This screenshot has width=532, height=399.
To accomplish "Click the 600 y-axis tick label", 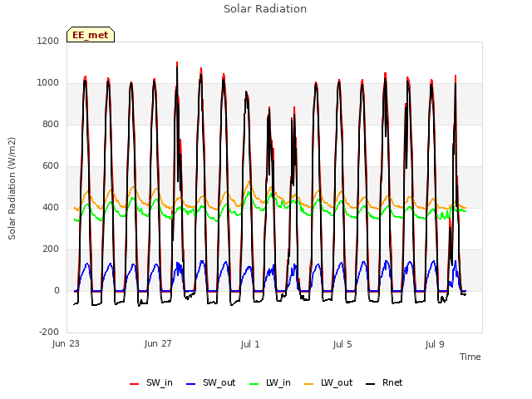I will (51, 166).
